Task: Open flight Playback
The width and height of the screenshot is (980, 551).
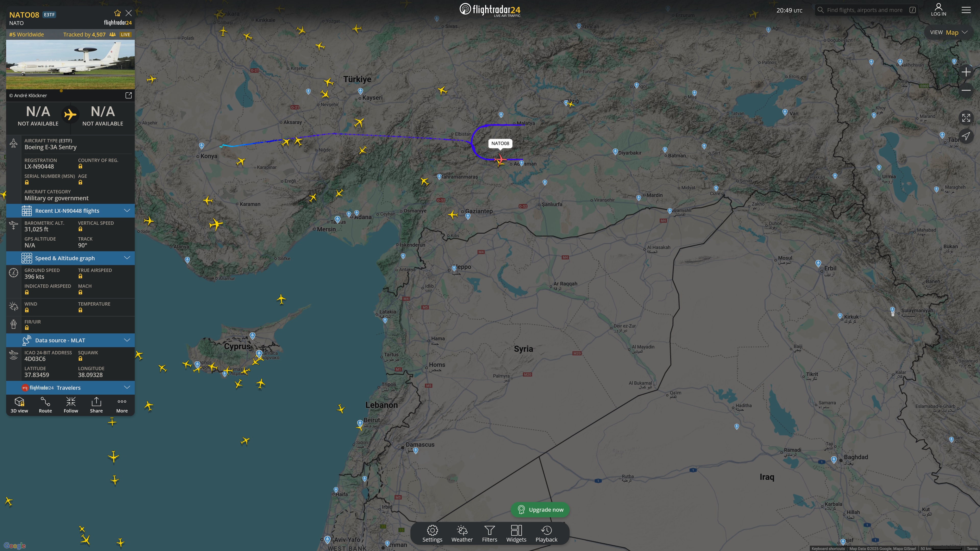Action: (x=546, y=534)
